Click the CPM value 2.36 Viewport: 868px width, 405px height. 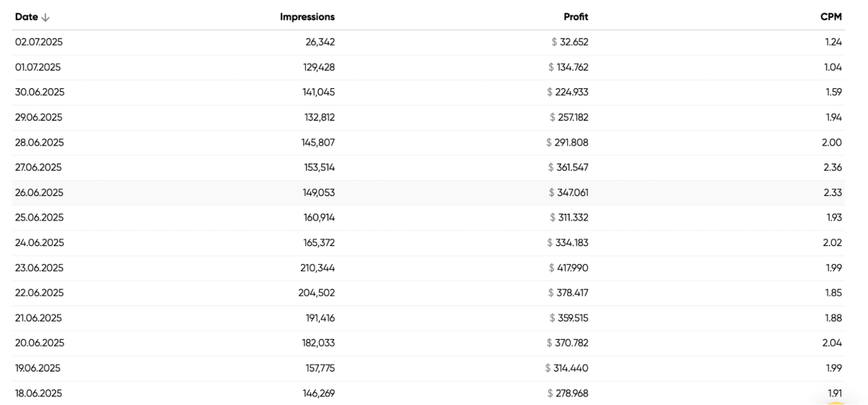tap(833, 167)
